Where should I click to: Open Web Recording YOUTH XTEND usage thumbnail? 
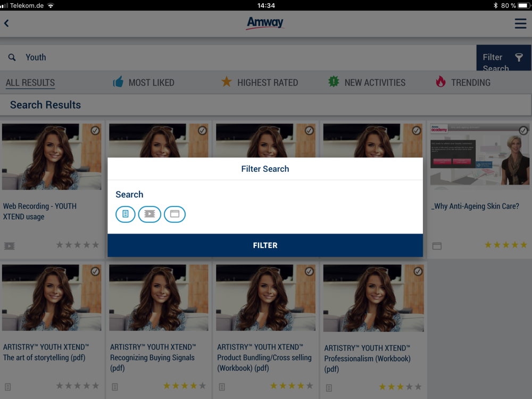click(52, 157)
